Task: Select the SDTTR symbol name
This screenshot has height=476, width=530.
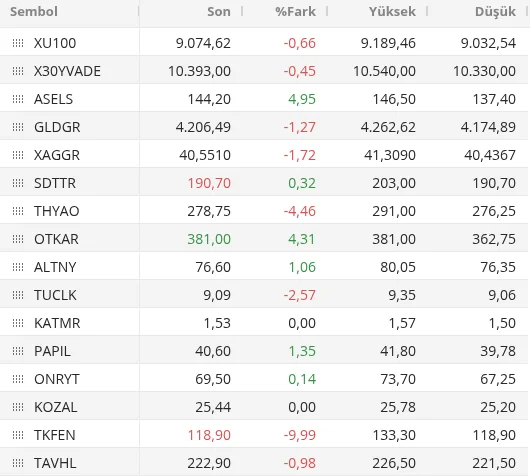Action: click(x=55, y=183)
